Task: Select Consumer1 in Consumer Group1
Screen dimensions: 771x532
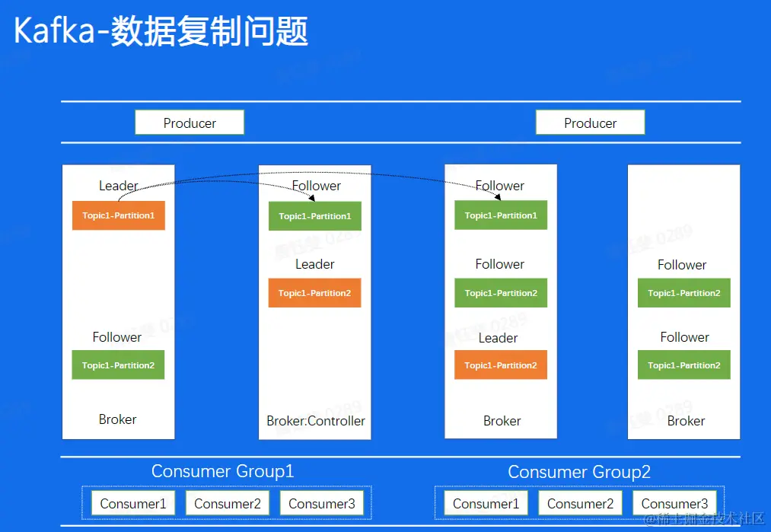Action: (x=133, y=504)
